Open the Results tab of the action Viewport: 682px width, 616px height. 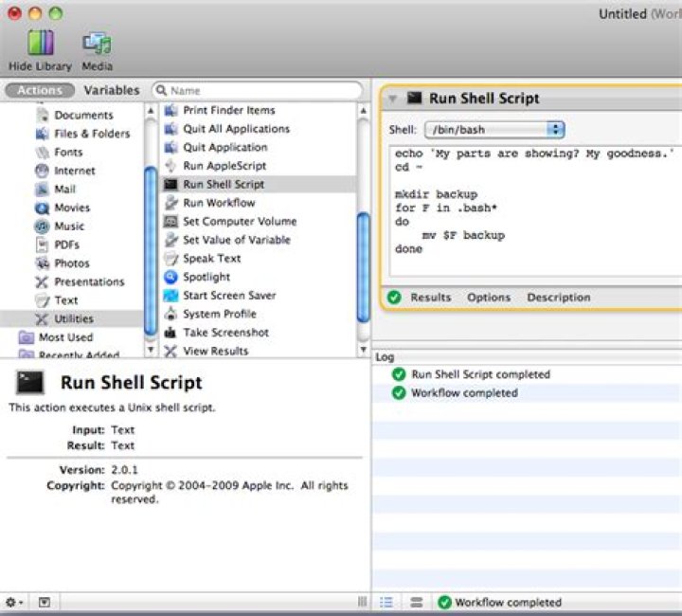click(431, 298)
